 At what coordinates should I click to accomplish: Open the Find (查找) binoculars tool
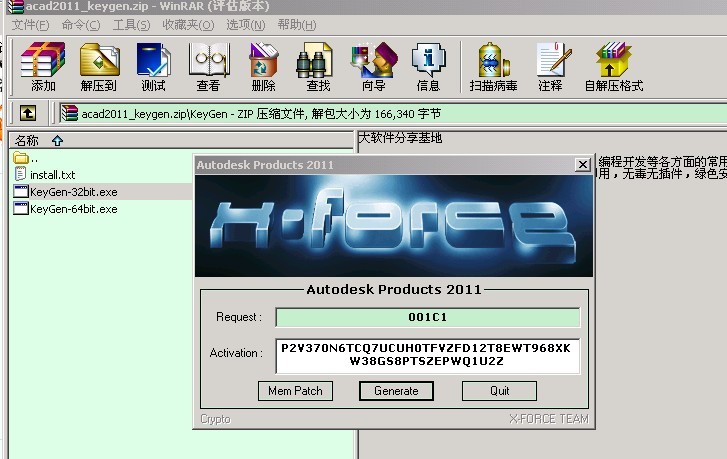[318, 66]
